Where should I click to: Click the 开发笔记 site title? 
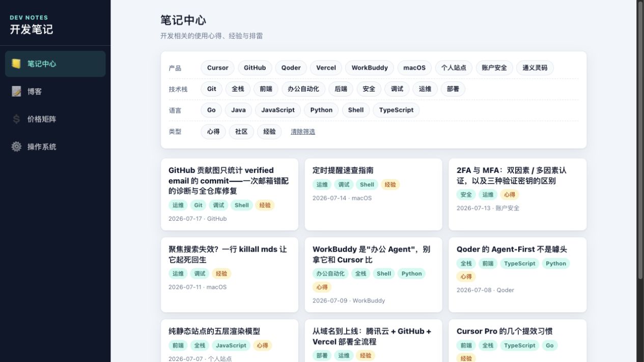[31, 29]
